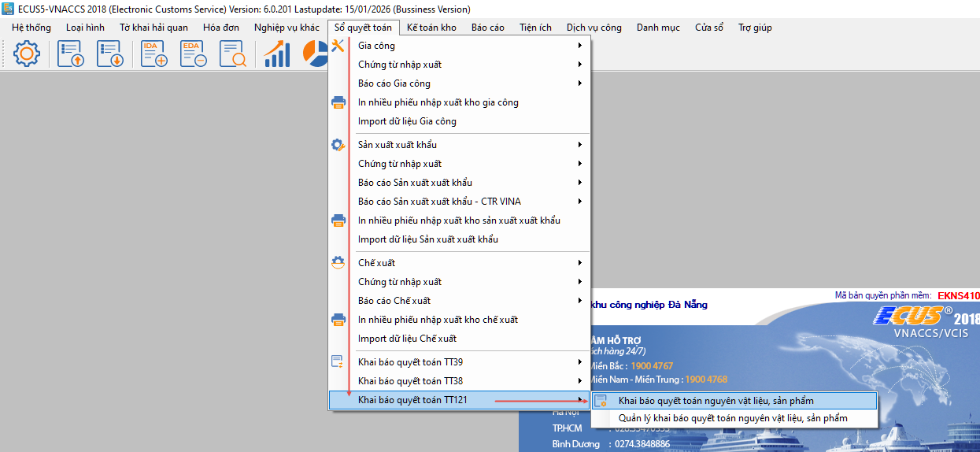Screen dimensions: 980x452
Task: Expand Khai báo quyết toán TT39 submenu
Action: coord(410,362)
